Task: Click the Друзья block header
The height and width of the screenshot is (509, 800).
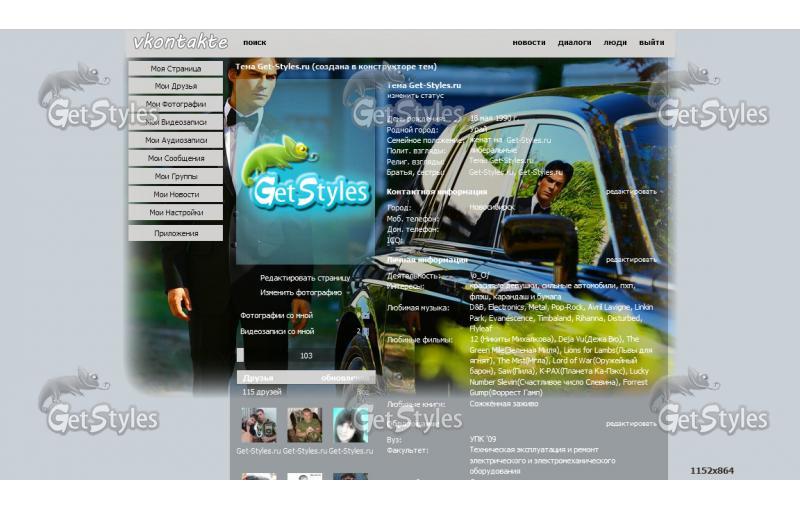Action: coord(306,378)
